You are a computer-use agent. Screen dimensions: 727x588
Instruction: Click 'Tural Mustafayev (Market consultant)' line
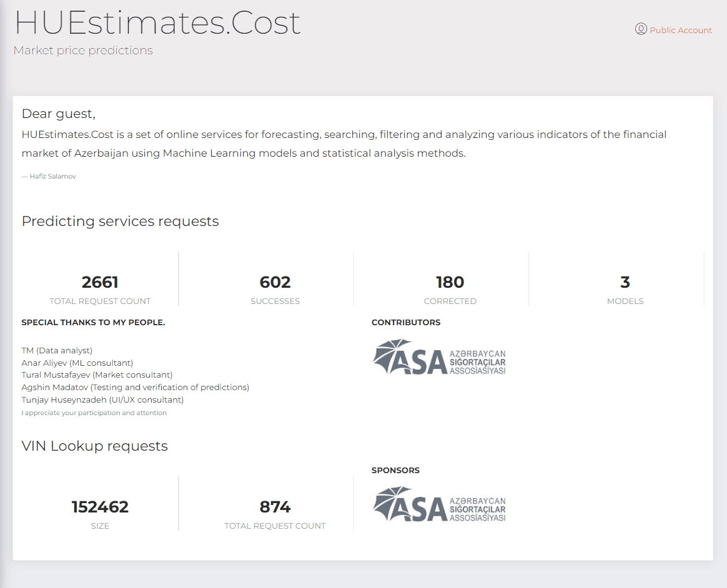pyautogui.click(x=97, y=375)
